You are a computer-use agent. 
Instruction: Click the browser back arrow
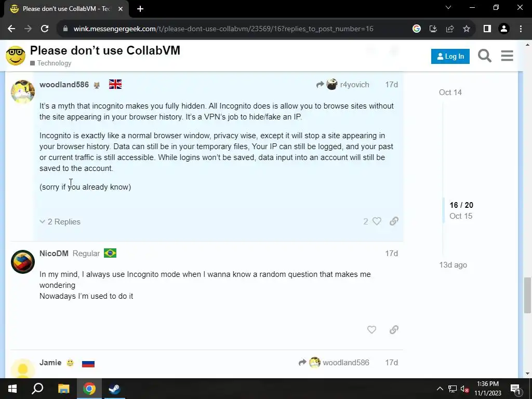(x=11, y=29)
